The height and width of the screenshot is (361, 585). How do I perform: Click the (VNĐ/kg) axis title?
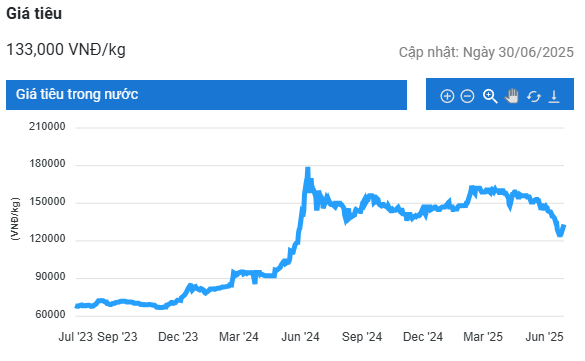(15, 219)
